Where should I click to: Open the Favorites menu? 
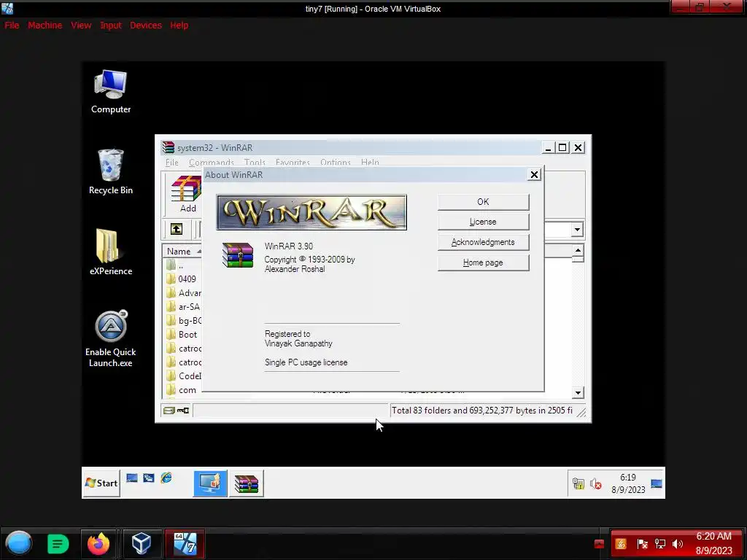pos(293,163)
